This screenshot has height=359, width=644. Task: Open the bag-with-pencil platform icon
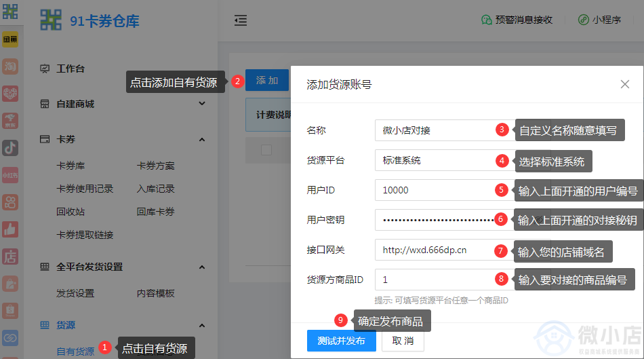(x=10, y=284)
